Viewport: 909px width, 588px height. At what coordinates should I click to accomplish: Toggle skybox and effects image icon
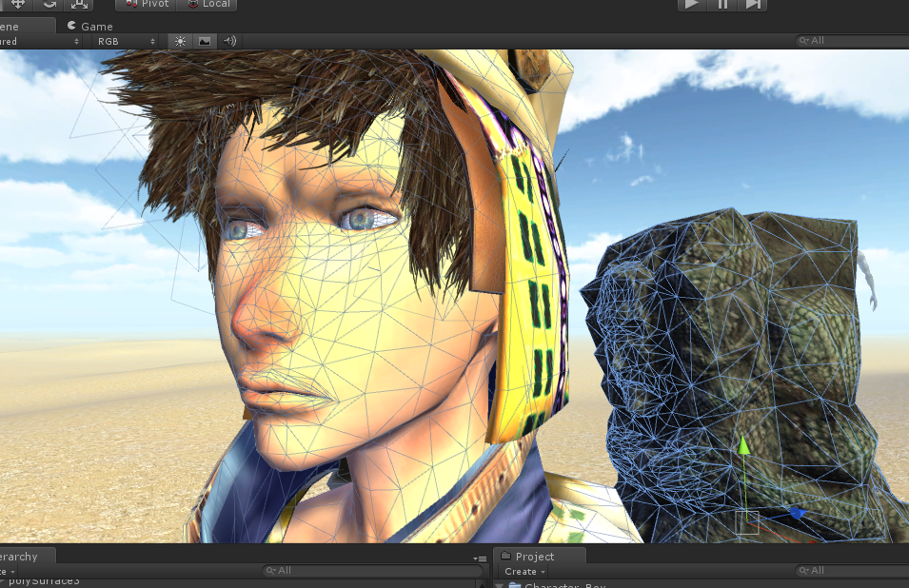tap(205, 41)
